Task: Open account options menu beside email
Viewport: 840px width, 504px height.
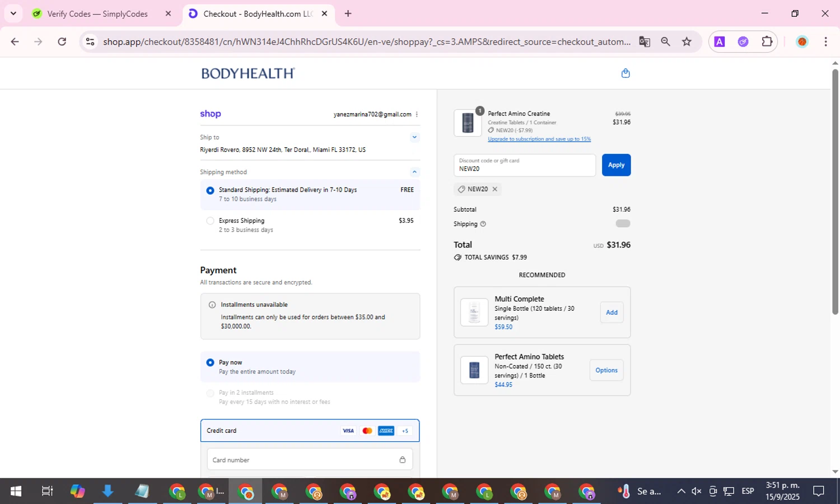Action: pos(417,114)
